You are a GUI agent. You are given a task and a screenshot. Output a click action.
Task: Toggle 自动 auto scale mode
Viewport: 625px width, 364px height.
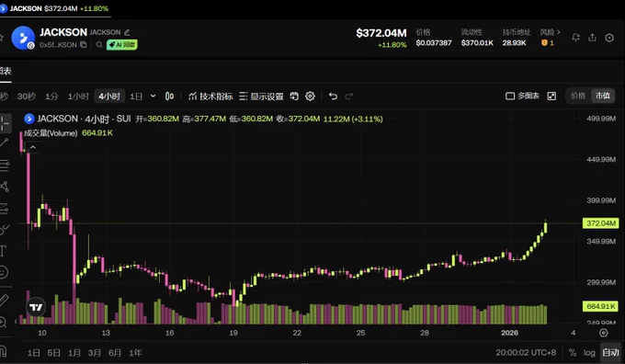tap(610, 352)
